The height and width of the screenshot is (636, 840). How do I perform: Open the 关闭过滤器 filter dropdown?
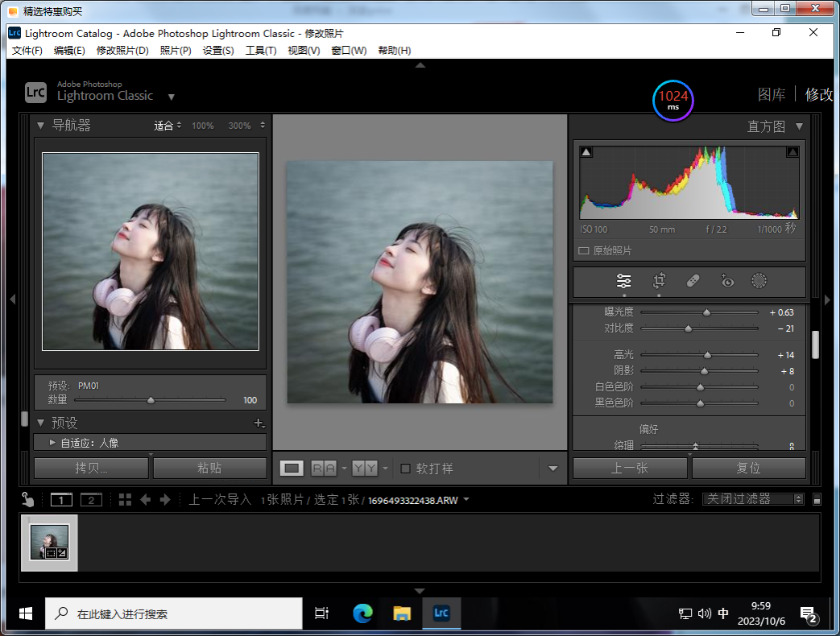click(x=752, y=499)
